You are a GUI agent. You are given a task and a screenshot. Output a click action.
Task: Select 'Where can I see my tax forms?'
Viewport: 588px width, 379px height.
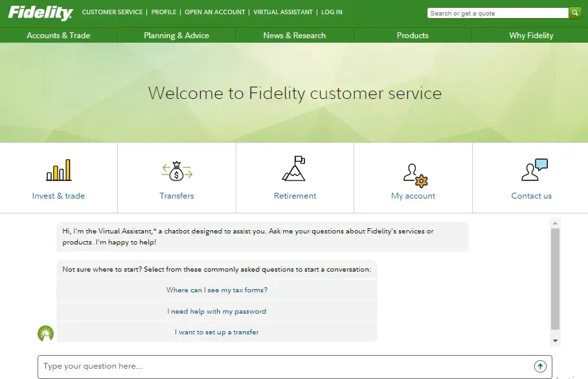pyautogui.click(x=217, y=290)
